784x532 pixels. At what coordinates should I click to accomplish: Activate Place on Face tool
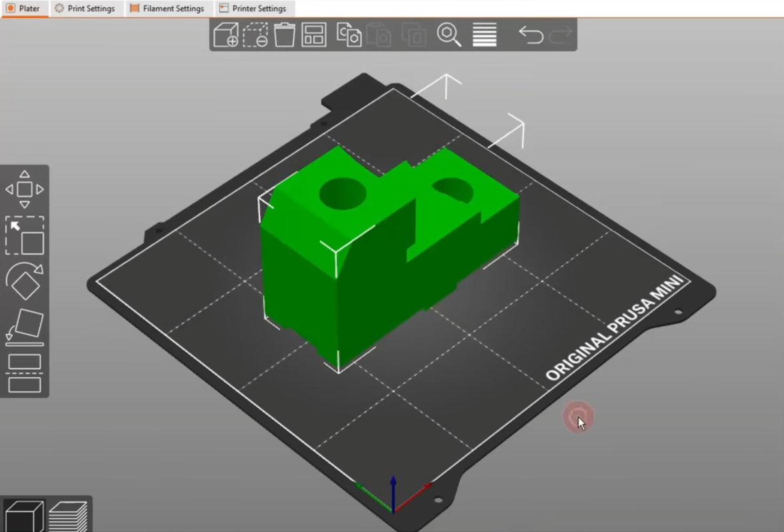(25, 327)
